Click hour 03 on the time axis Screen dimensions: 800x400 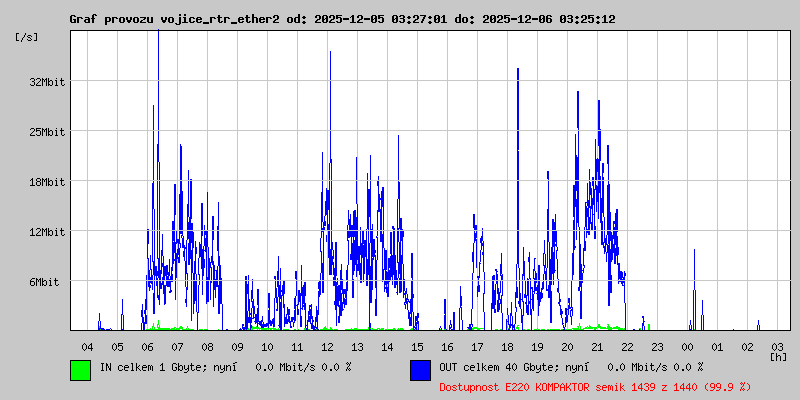[777, 346]
